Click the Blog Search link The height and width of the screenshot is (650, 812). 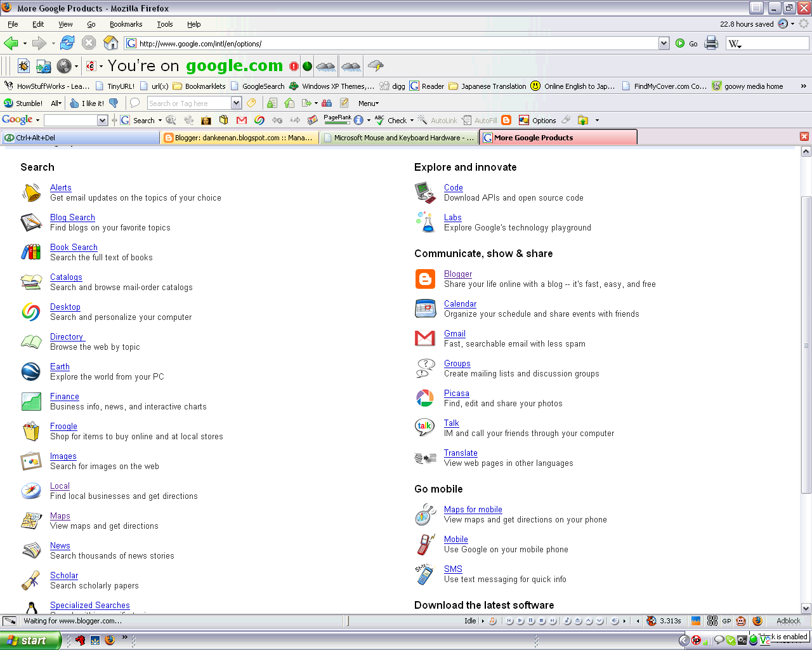[x=72, y=217]
